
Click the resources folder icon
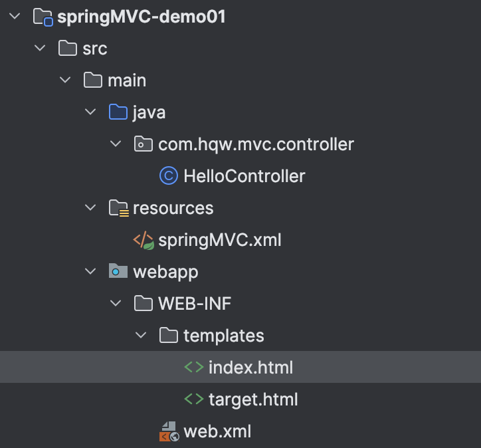tap(118, 208)
